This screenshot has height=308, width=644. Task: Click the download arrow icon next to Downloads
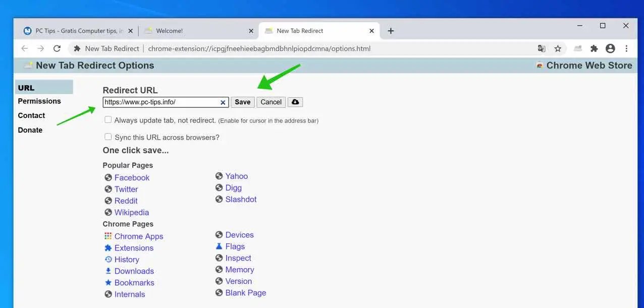(x=108, y=271)
